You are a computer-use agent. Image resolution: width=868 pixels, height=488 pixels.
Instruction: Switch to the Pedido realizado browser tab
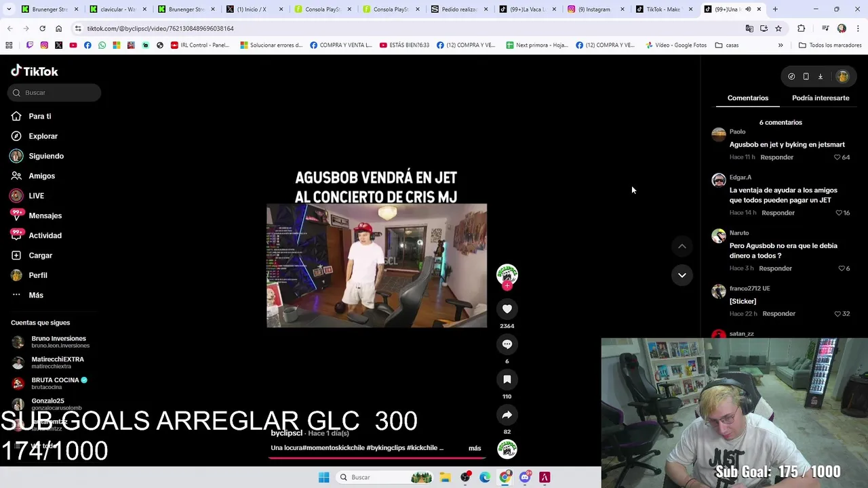(459, 9)
